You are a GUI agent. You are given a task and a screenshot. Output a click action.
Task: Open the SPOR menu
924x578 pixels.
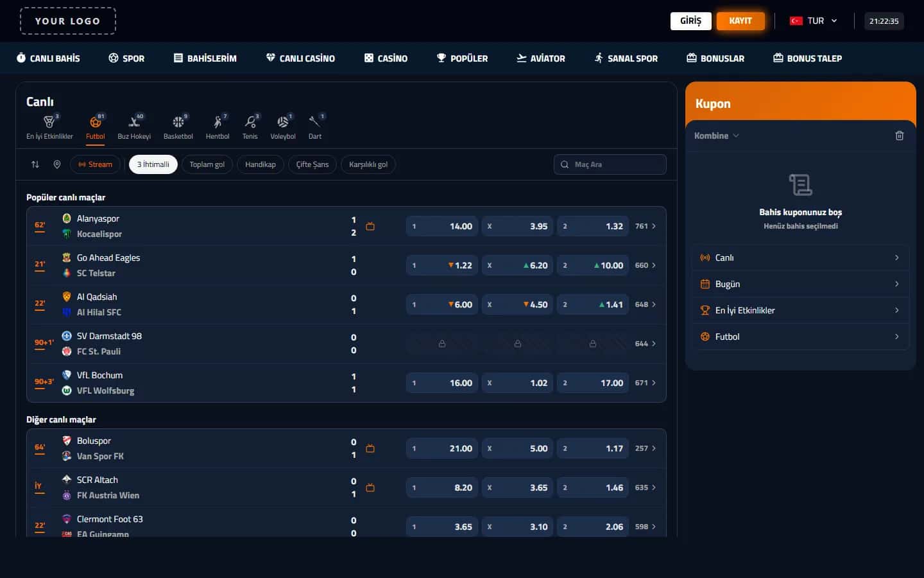tap(126, 58)
